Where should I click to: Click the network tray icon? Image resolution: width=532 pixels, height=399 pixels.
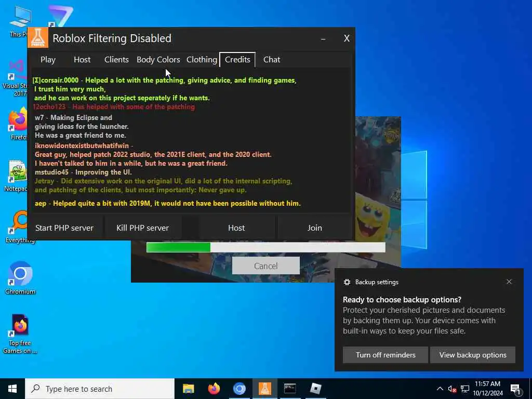pyautogui.click(x=465, y=389)
